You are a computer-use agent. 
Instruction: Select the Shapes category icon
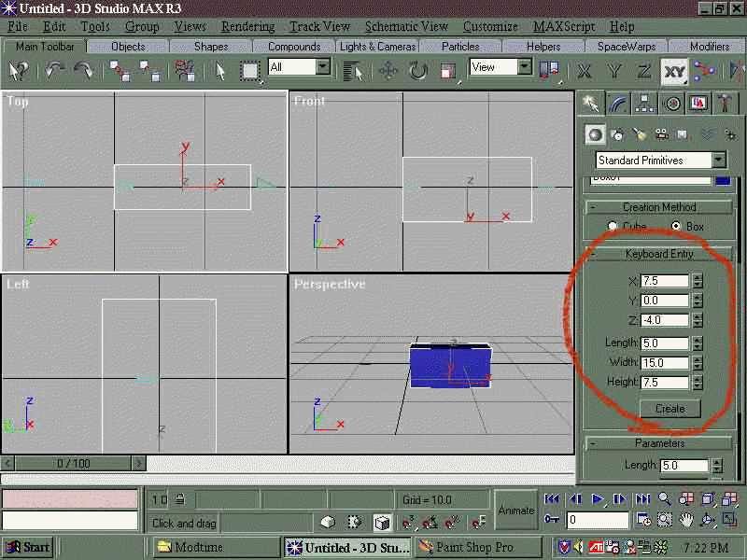click(x=617, y=134)
